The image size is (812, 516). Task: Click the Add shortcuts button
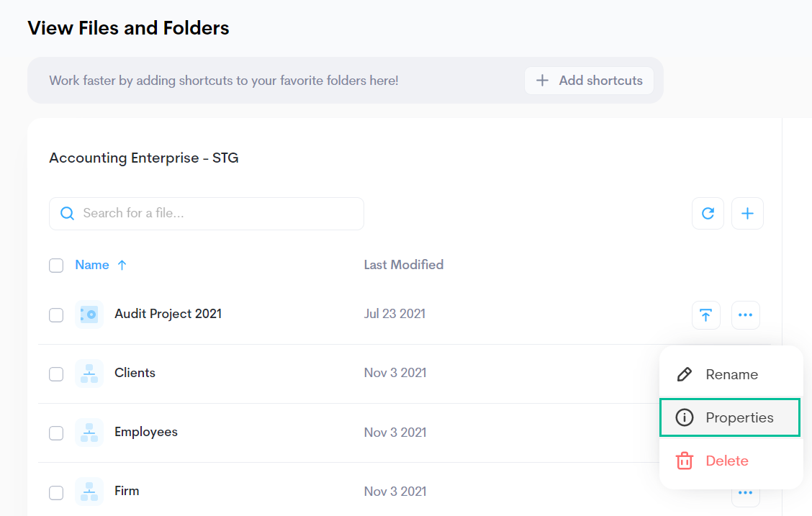click(x=589, y=81)
